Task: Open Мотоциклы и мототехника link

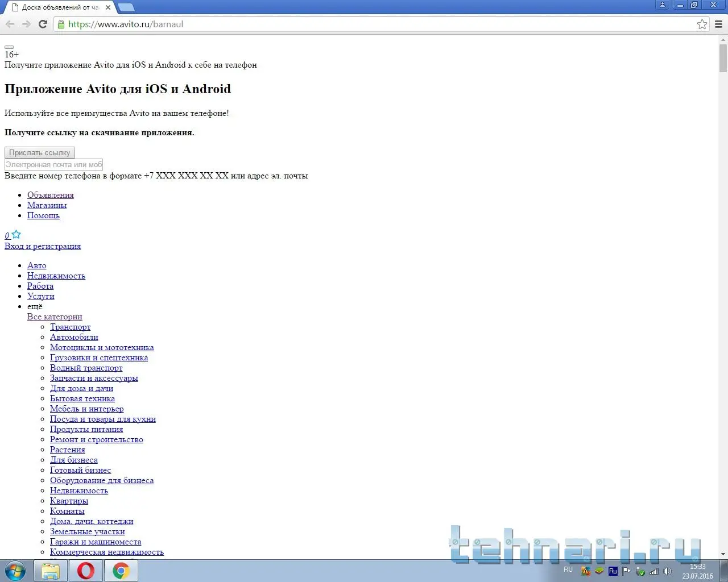Action: (x=102, y=347)
